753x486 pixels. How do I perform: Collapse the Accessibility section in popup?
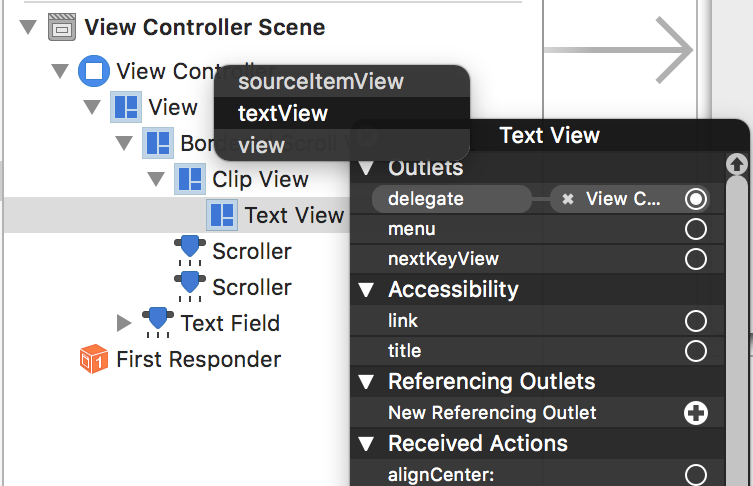pyautogui.click(x=366, y=290)
